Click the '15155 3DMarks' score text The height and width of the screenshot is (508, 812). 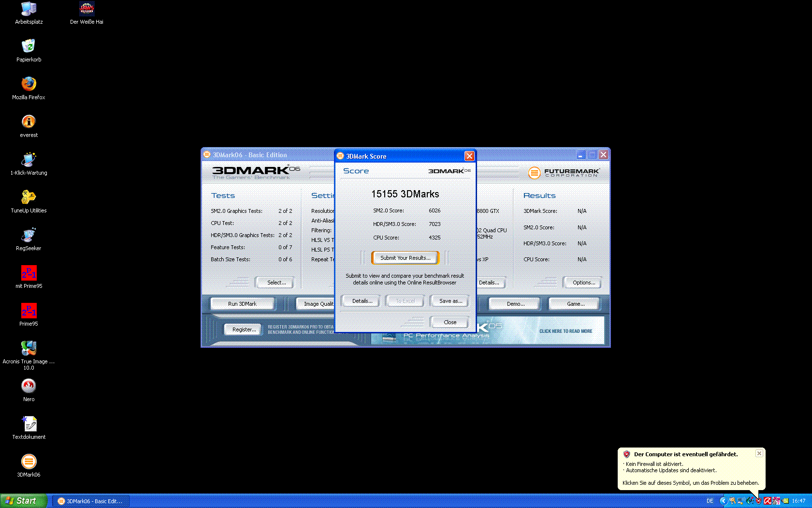[x=405, y=194]
